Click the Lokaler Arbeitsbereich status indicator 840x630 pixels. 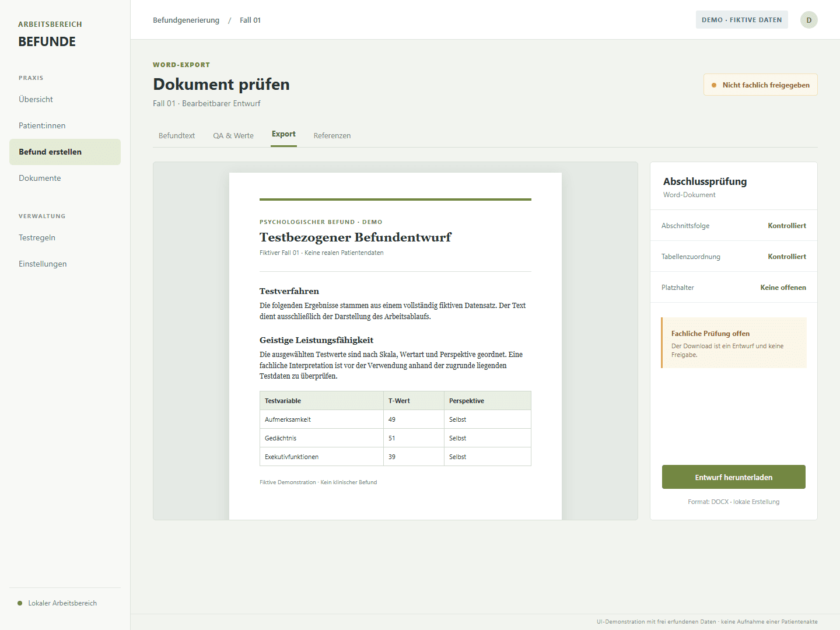point(57,603)
